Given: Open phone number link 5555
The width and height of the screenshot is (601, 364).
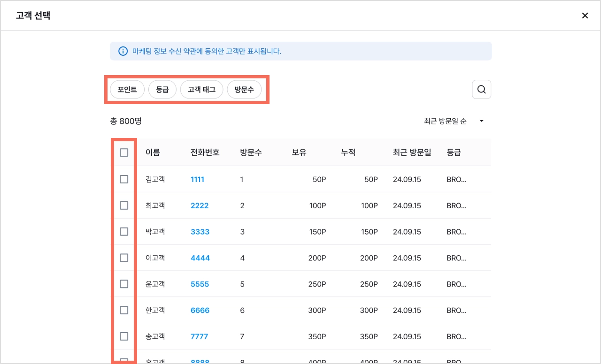Looking at the screenshot, I should (200, 284).
